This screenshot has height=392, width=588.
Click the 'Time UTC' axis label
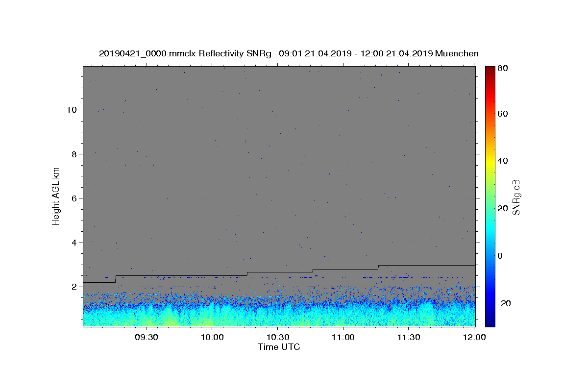coord(279,347)
